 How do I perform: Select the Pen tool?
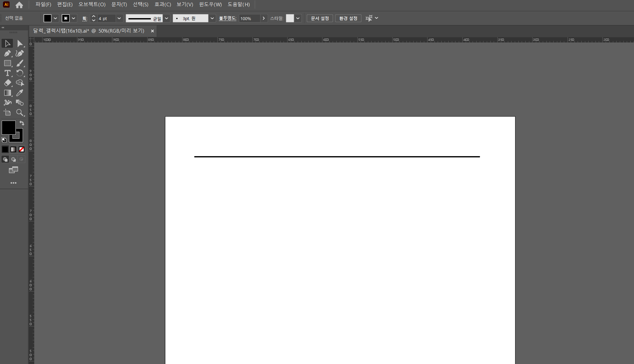(7, 53)
